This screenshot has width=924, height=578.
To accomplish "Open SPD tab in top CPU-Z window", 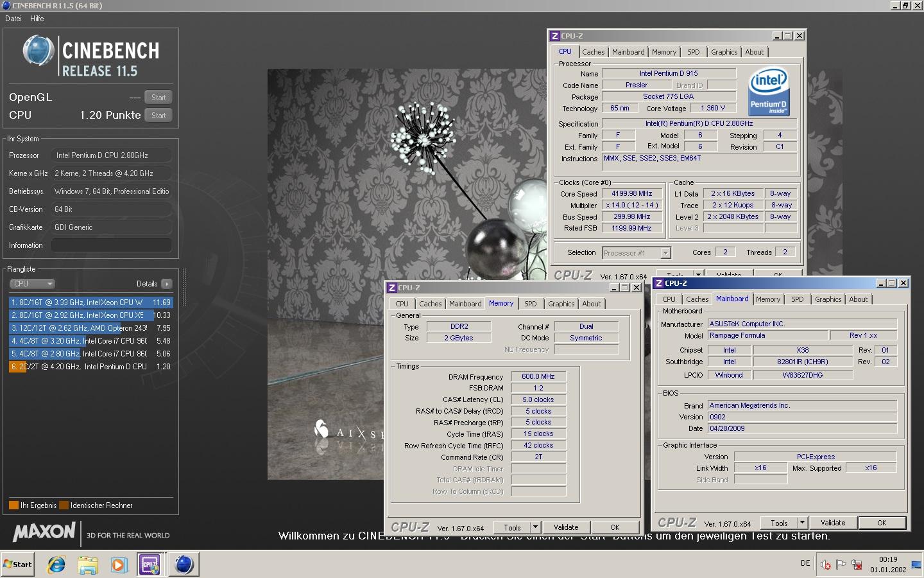I will pos(694,53).
